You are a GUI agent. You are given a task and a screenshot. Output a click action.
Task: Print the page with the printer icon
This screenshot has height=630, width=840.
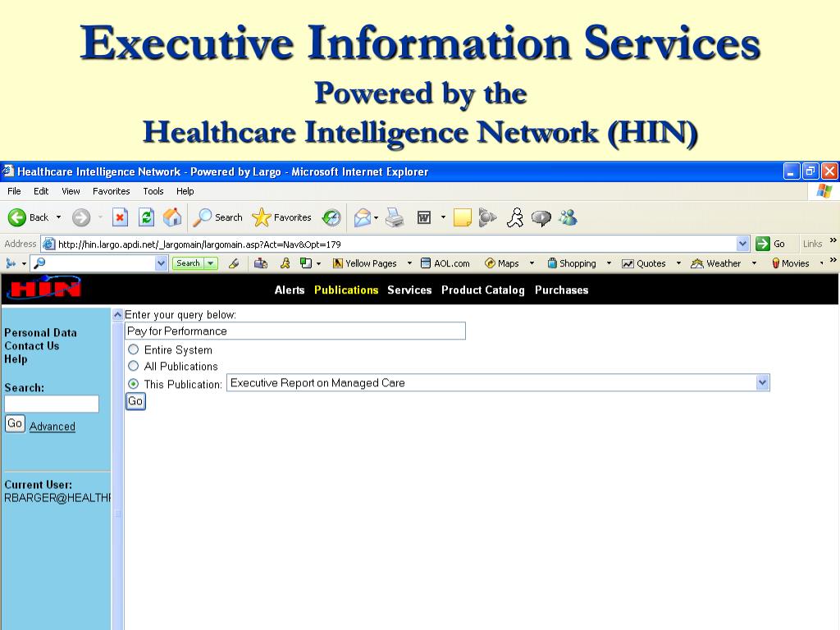(395, 217)
